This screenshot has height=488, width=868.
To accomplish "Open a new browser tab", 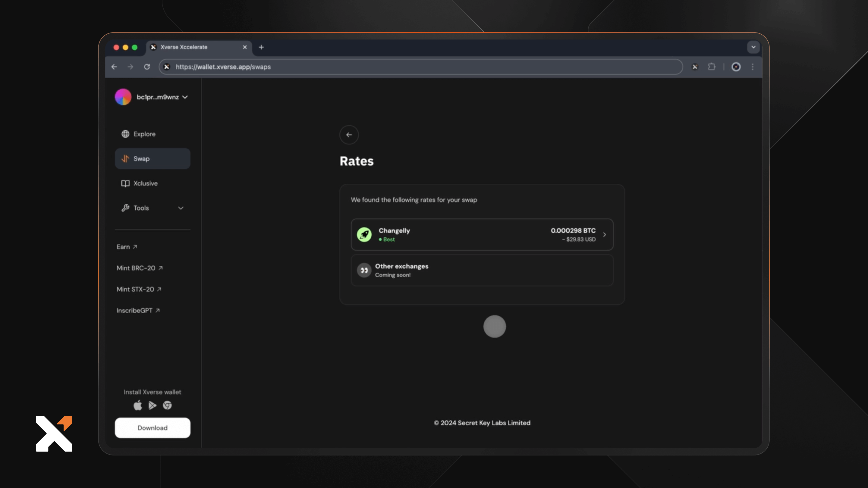I will click(x=261, y=47).
